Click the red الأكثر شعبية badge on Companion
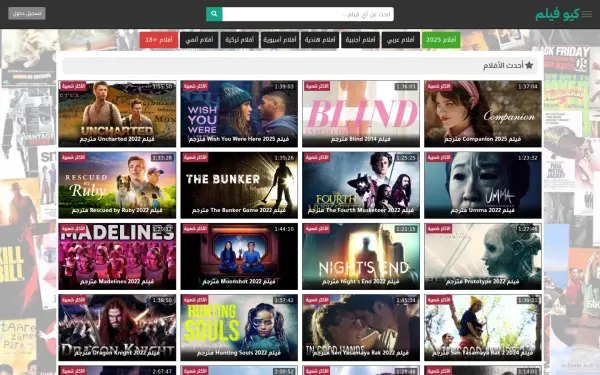This screenshot has height=375, width=600. [x=439, y=86]
